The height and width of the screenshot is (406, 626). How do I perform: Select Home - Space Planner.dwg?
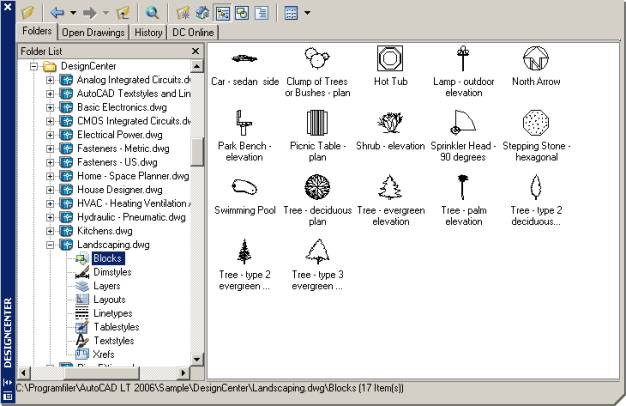(133, 176)
